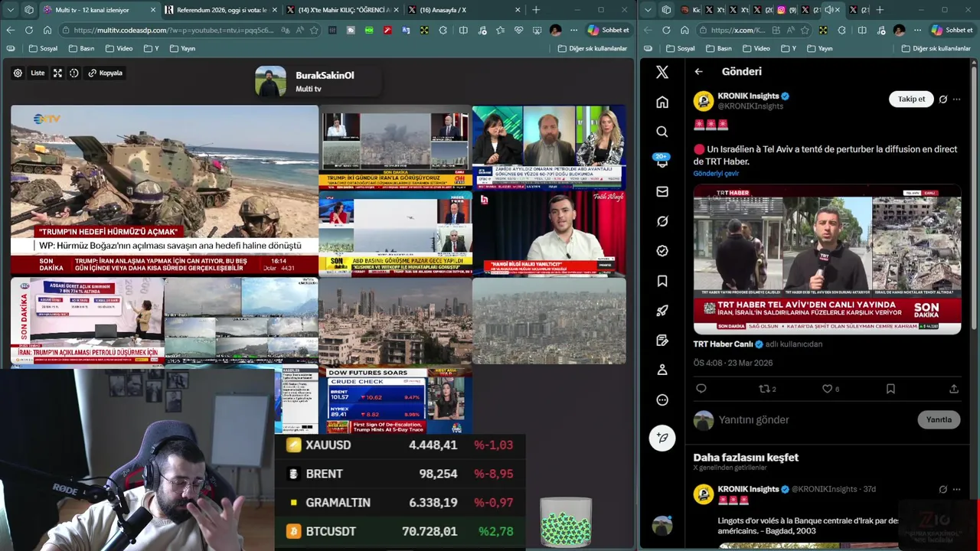Open the X logo in sidebar
Image resolution: width=980 pixels, height=551 pixels.
point(662,72)
